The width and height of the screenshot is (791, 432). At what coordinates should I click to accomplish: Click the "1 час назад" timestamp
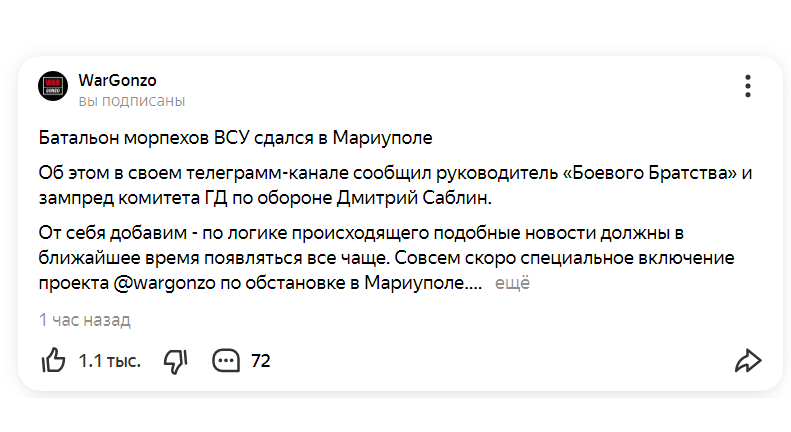pyautogui.click(x=85, y=319)
